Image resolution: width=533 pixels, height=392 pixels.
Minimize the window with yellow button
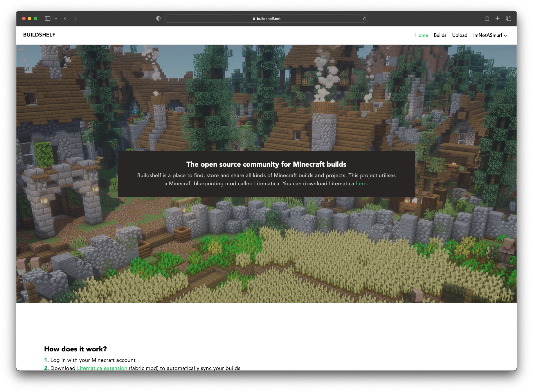pos(30,19)
